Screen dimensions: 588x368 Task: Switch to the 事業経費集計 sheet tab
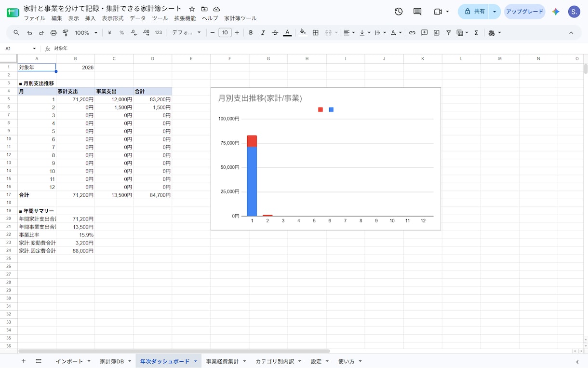point(222,361)
